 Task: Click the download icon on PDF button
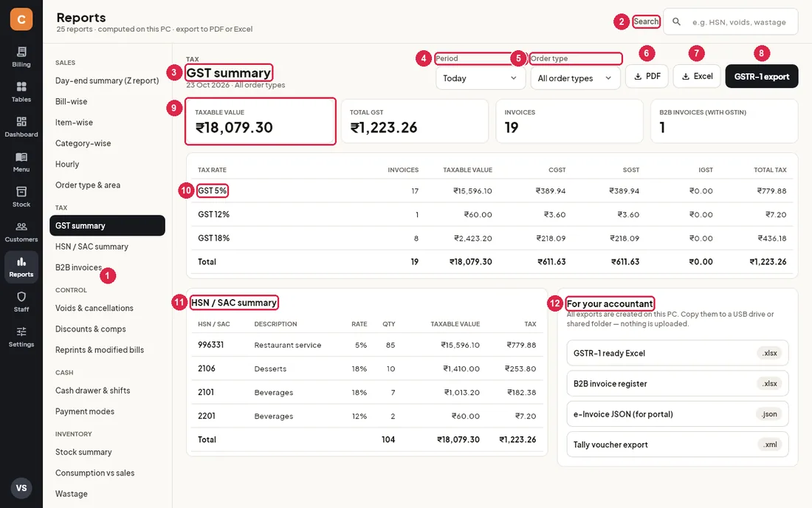pos(638,77)
